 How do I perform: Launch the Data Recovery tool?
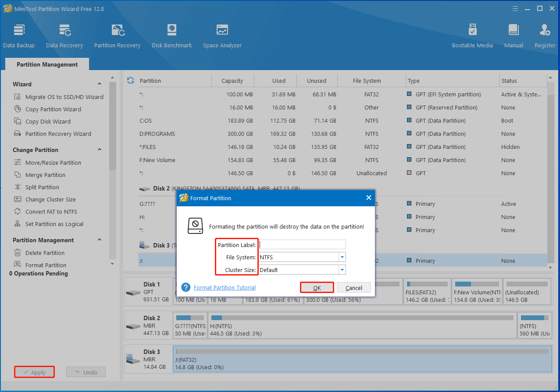[x=64, y=36]
